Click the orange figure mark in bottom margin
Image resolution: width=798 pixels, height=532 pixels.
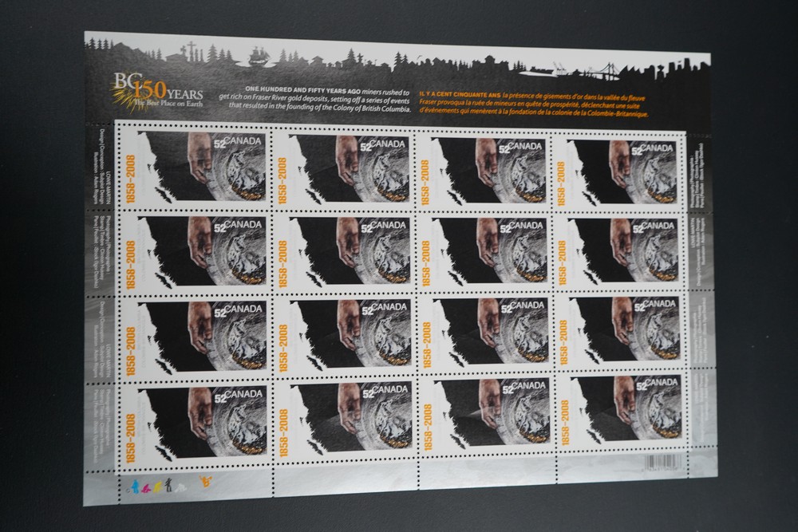point(205,481)
